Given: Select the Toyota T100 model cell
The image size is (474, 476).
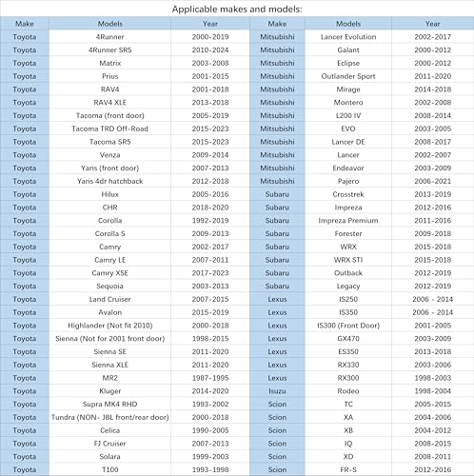Looking at the screenshot, I should 109,469.
